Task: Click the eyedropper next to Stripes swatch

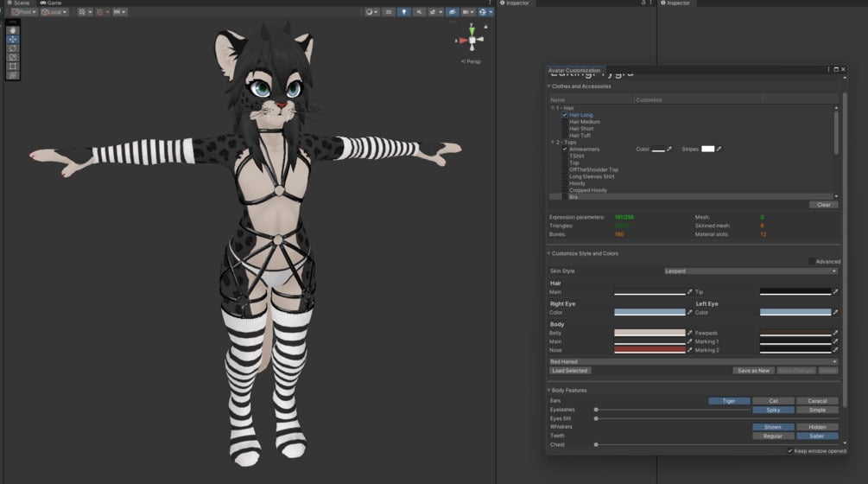Action: tap(719, 149)
